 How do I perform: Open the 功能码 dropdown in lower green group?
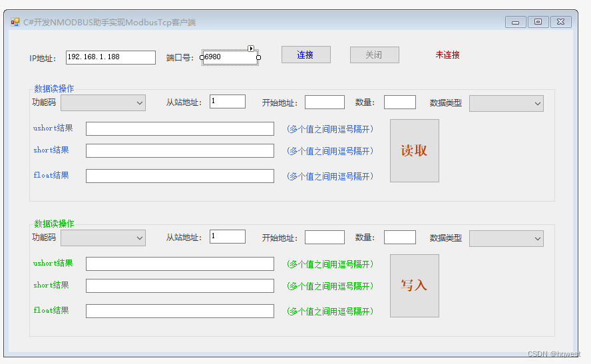tap(103, 238)
